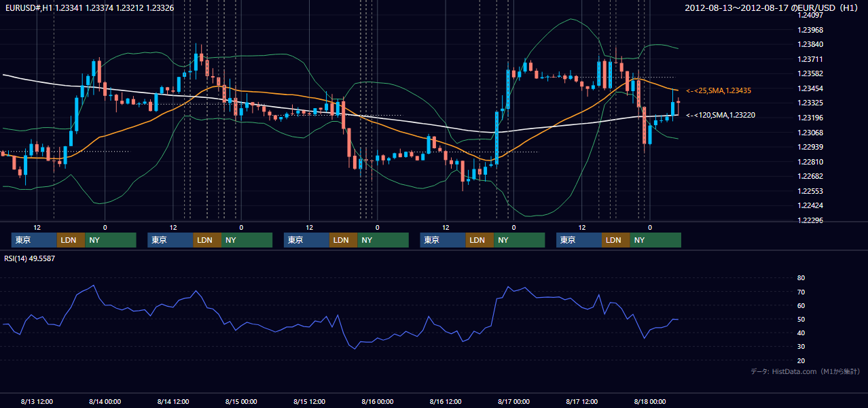Click price axis value 1.22296
The width and height of the screenshot is (868, 408).
tap(810, 220)
